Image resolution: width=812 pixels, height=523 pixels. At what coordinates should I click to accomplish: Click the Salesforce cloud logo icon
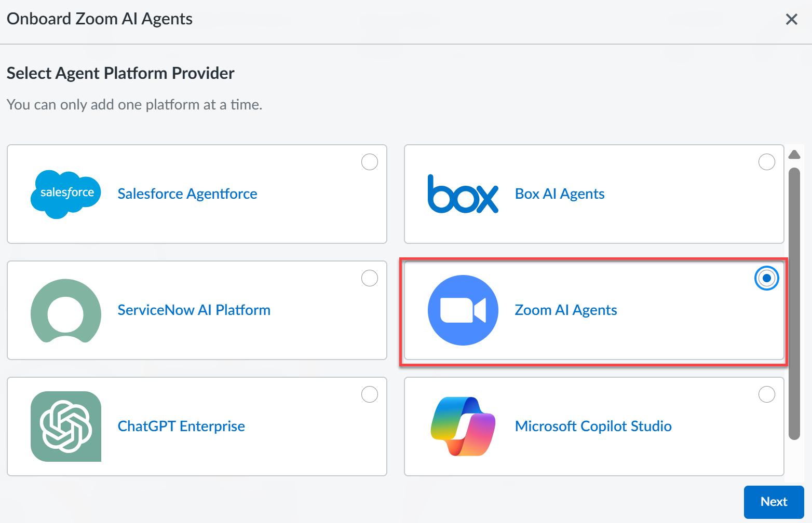coord(66,194)
